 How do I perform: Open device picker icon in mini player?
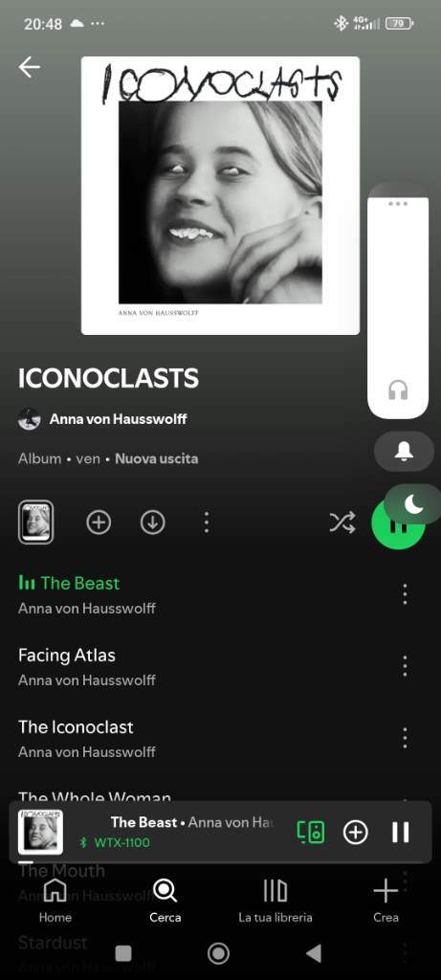coord(311,832)
